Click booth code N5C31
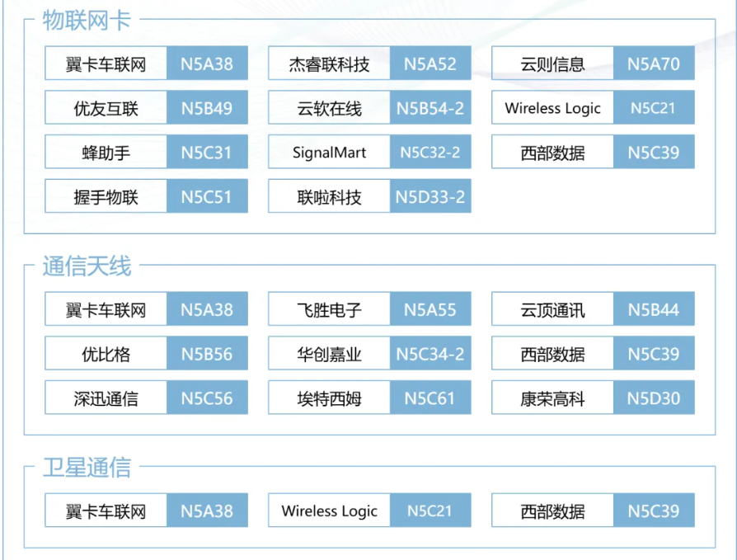The image size is (737, 560). point(207,152)
